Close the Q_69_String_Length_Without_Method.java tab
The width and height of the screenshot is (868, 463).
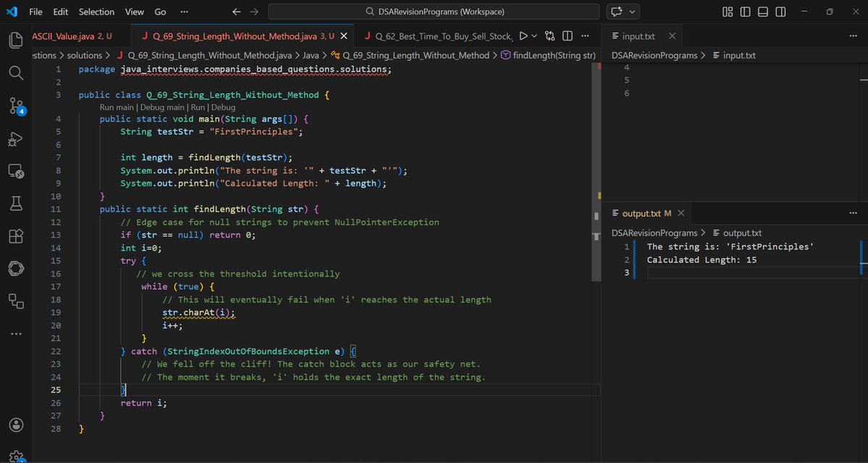(343, 36)
